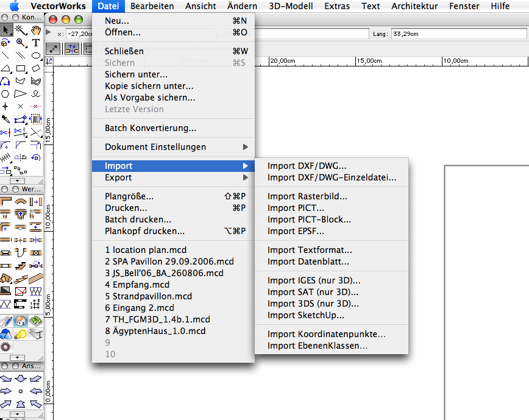
Task: Click the ruler origin button at ruler corner
Action: click(x=49, y=62)
